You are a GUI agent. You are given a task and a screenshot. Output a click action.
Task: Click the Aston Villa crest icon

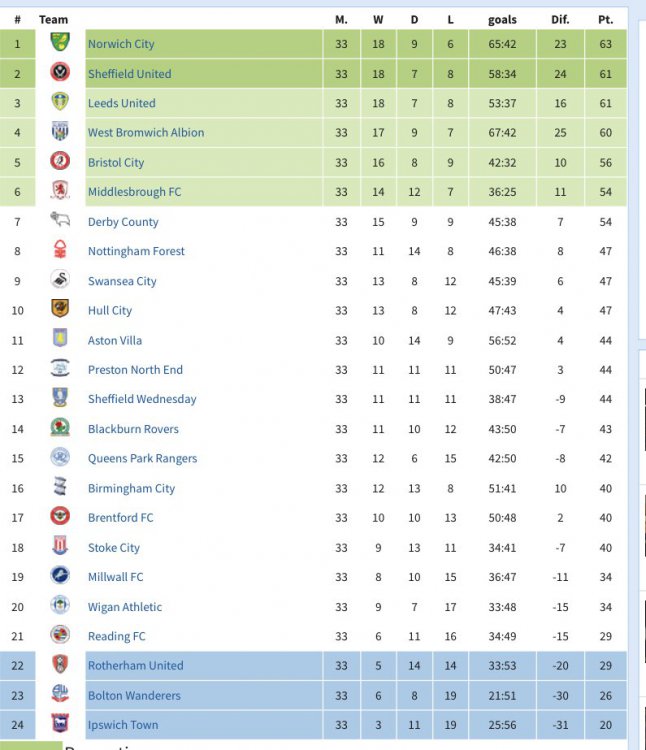pyautogui.click(x=60, y=340)
